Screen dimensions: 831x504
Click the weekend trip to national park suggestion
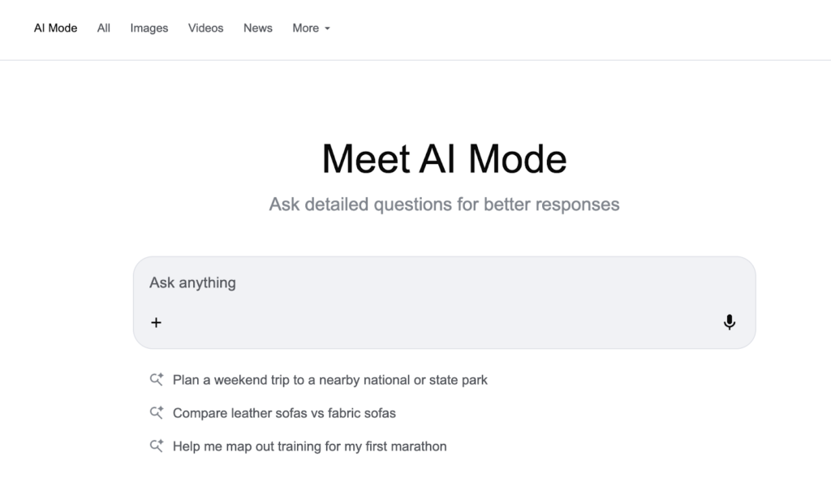329,379
